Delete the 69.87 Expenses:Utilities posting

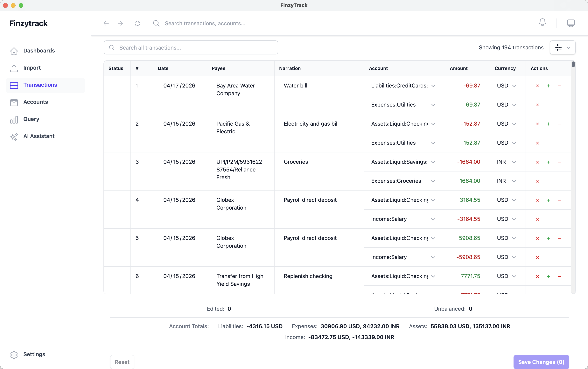(537, 105)
